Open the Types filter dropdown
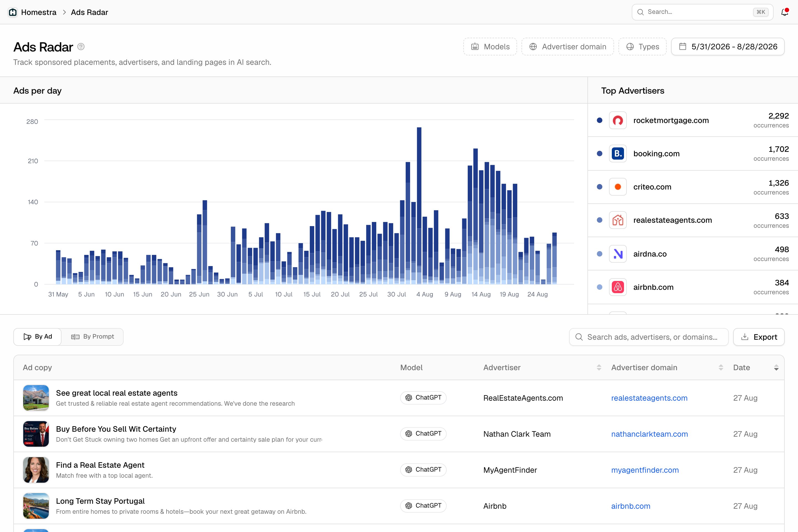Image resolution: width=798 pixels, height=532 pixels. [642, 47]
